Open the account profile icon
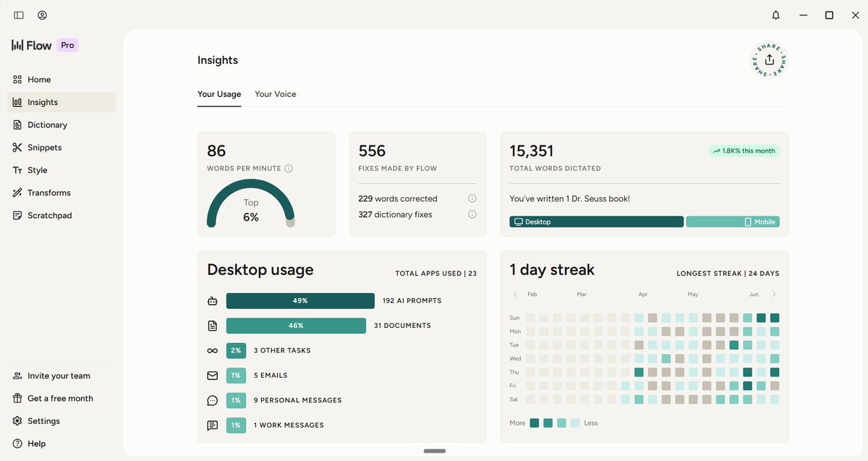 click(42, 15)
